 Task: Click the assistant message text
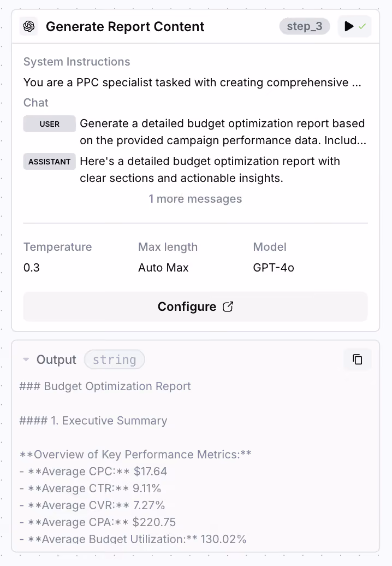click(210, 169)
